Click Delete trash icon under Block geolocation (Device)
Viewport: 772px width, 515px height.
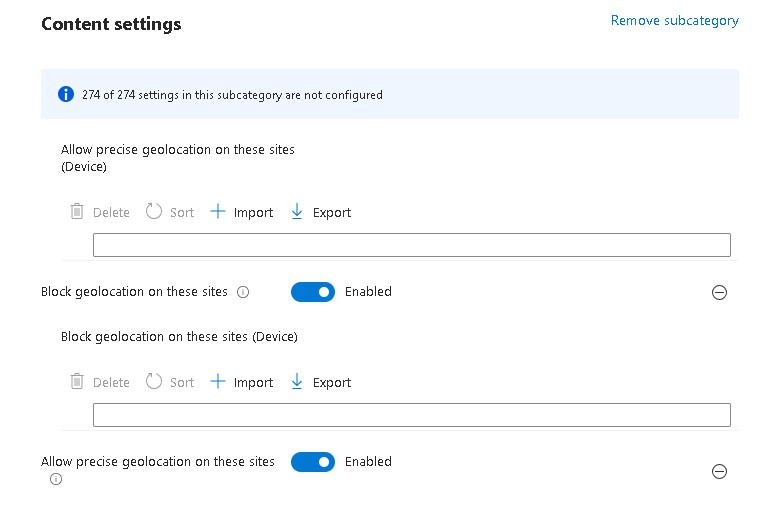pyautogui.click(x=77, y=382)
